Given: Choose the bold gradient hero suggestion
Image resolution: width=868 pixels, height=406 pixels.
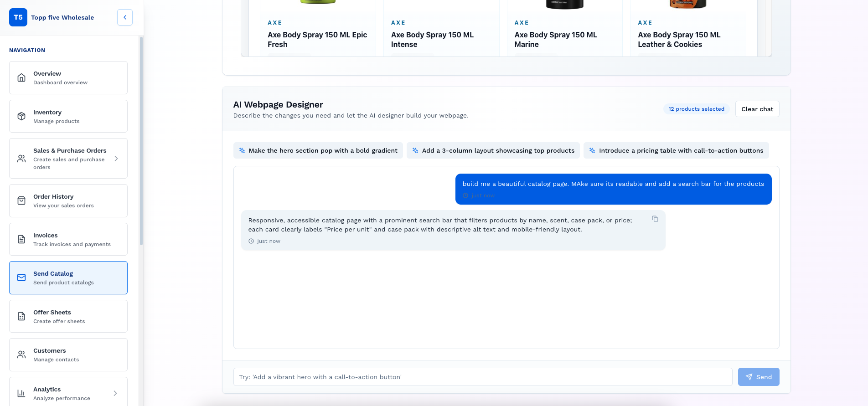Looking at the screenshot, I should point(318,150).
